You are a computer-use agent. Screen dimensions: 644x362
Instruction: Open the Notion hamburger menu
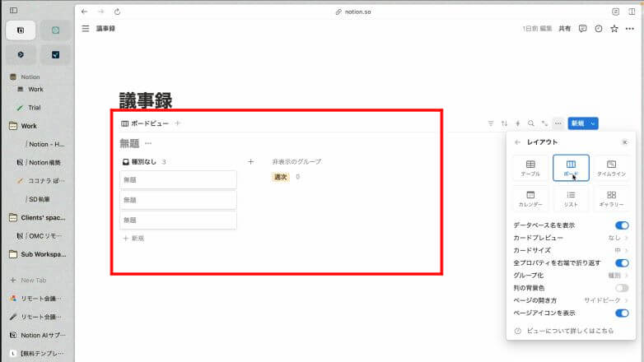pyautogui.click(x=86, y=28)
